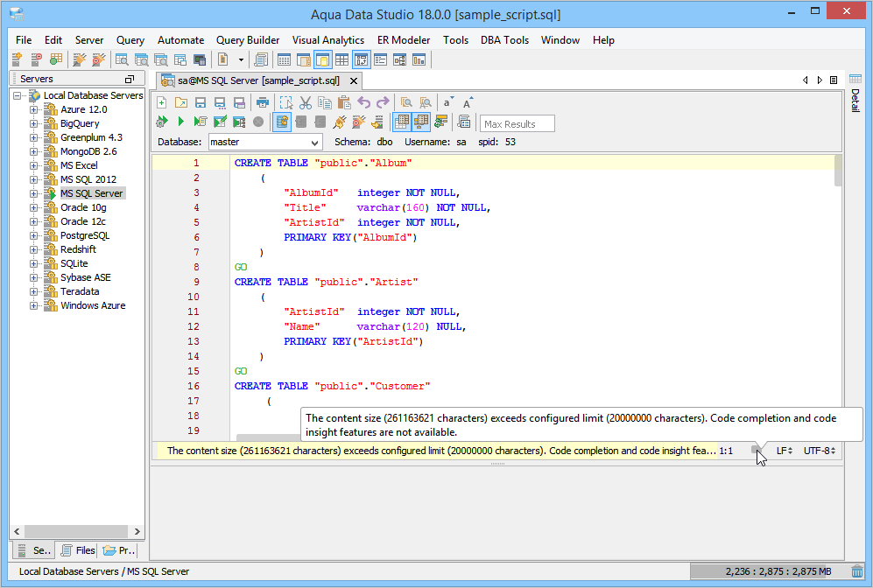
Task: Open the File menu
Action: click(24, 40)
